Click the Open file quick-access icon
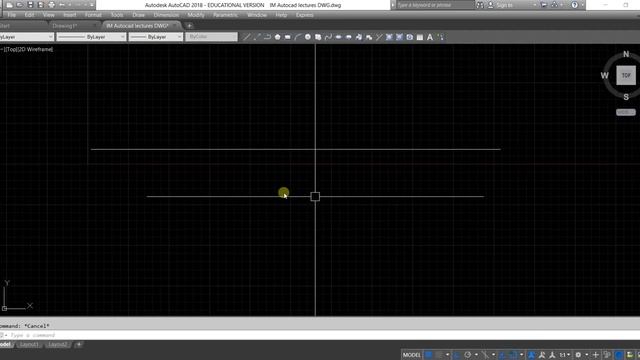This screenshot has width=640, height=360. click(20, 5)
